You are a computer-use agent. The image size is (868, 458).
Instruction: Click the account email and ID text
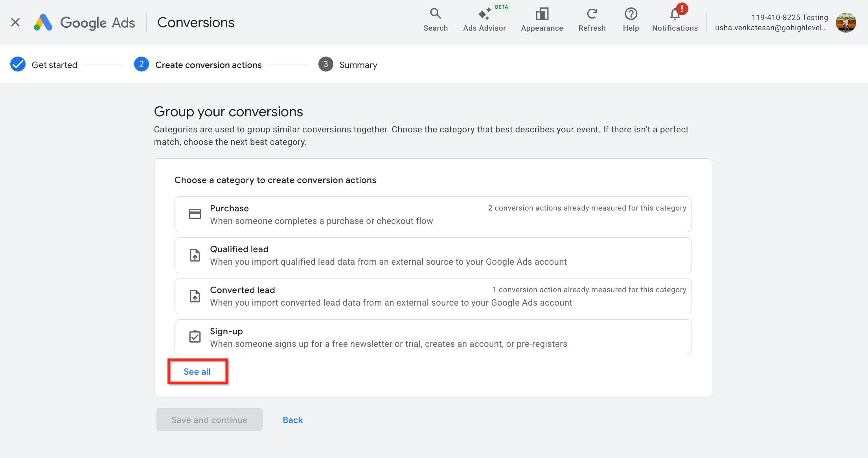pyautogui.click(x=771, y=22)
